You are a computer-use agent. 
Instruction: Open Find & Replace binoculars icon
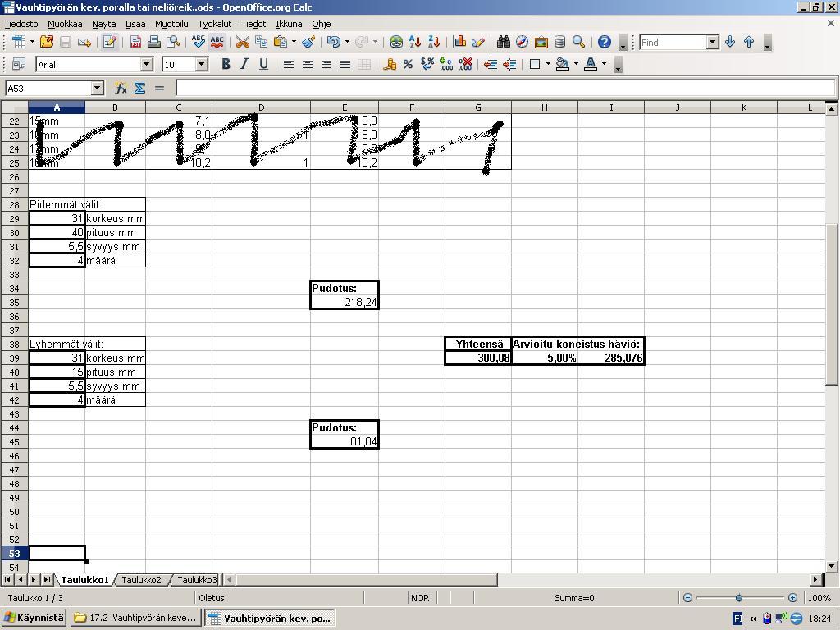503,42
